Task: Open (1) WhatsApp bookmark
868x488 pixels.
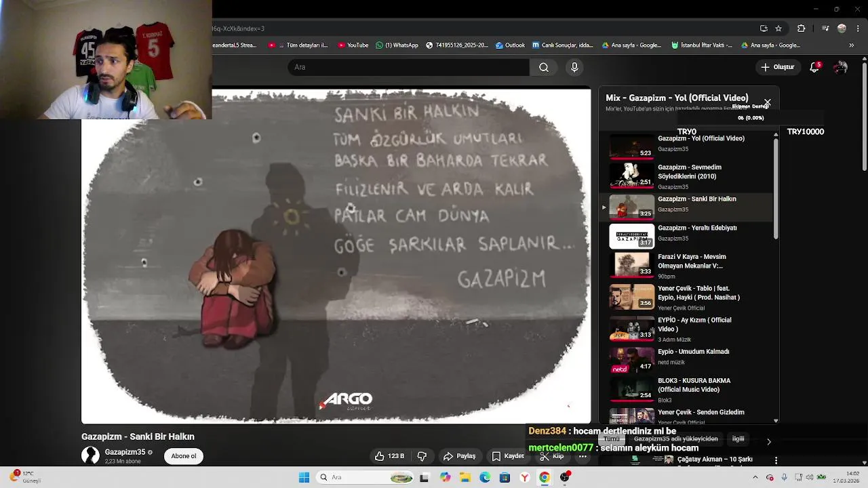Action: [397, 45]
